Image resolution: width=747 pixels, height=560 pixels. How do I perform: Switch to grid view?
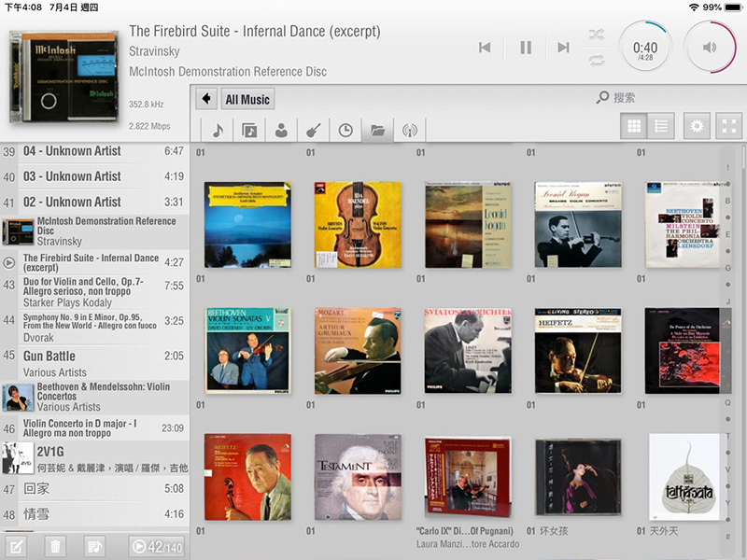tap(634, 126)
